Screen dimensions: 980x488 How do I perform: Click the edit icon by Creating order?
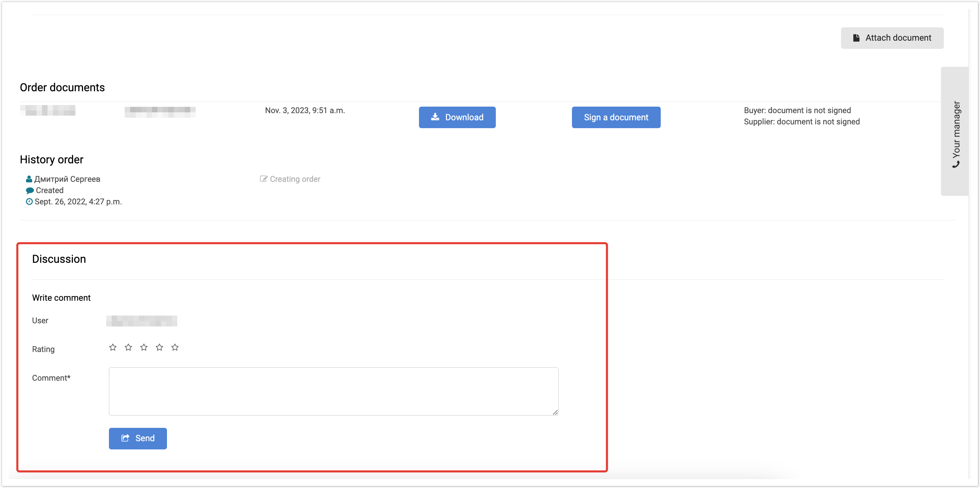(x=263, y=179)
